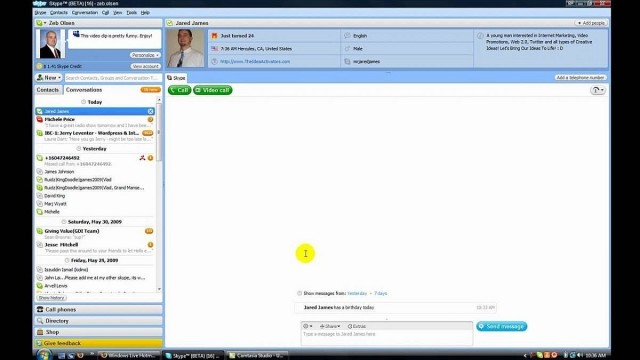Open the Directory search icon

[x=40, y=321]
